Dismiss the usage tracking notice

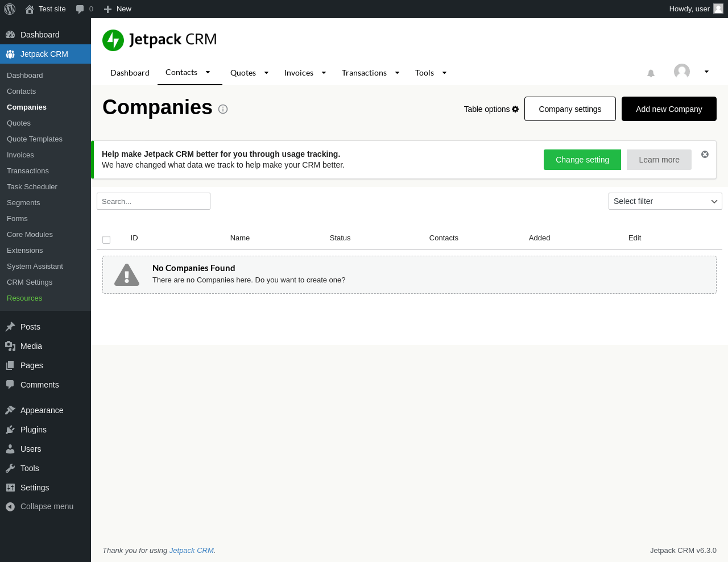click(x=705, y=155)
